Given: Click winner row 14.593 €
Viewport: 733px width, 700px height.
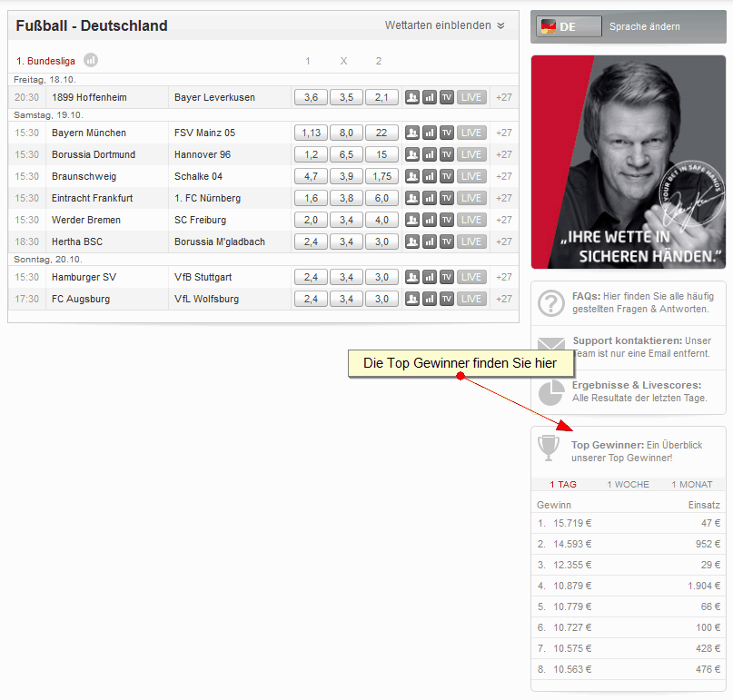Looking at the screenshot, I should point(629,544).
